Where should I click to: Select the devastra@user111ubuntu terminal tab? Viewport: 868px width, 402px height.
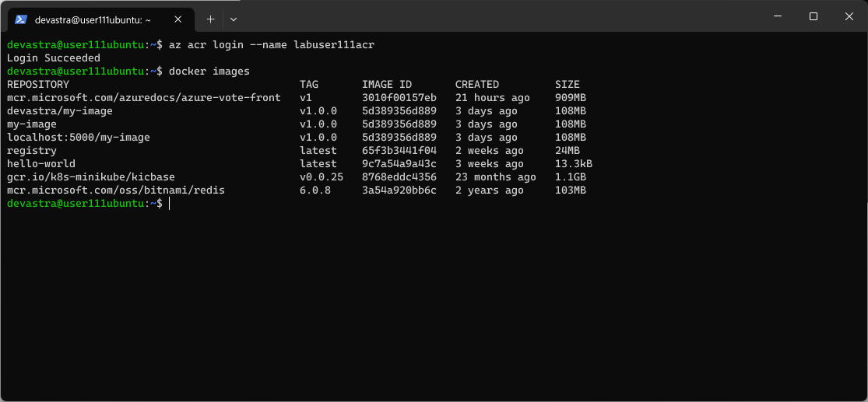tap(100, 19)
